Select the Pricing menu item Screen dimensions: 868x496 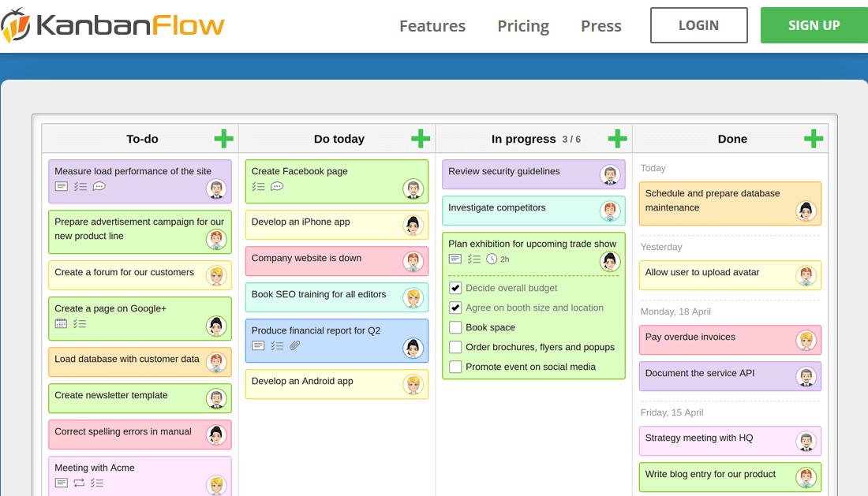tap(522, 25)
